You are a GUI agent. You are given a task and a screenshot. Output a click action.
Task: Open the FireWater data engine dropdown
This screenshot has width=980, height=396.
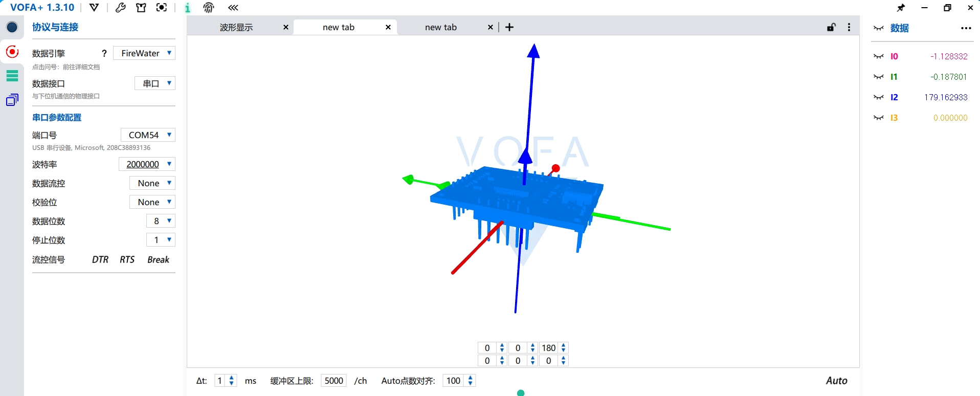click(x=144, y=53)
